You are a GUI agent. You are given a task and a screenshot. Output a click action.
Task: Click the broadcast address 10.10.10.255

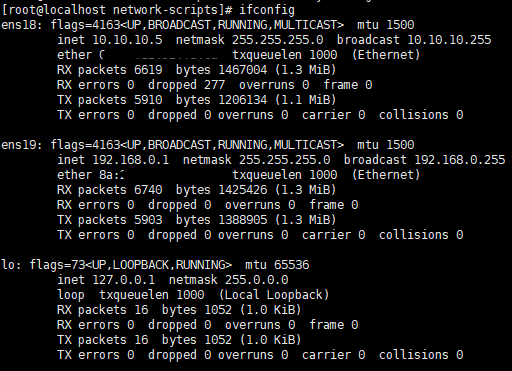click(x=449, y=40)
